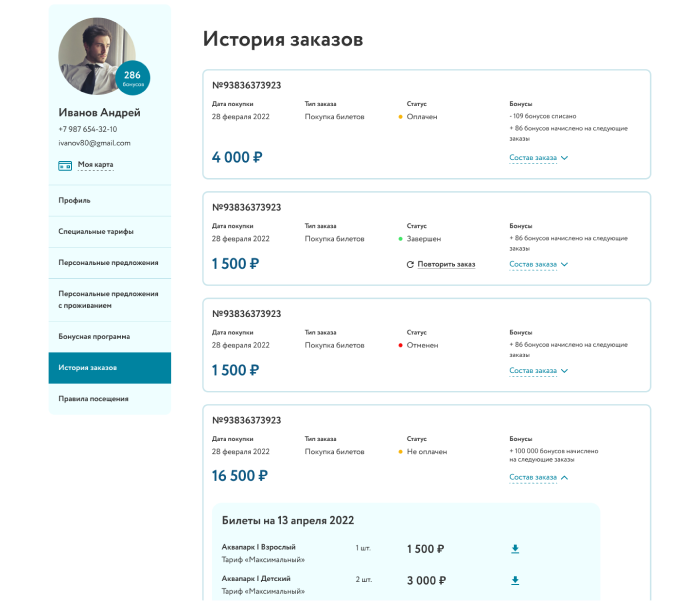Click the Повторить заказ link
The image size is (700, 601).
[446, 265]
